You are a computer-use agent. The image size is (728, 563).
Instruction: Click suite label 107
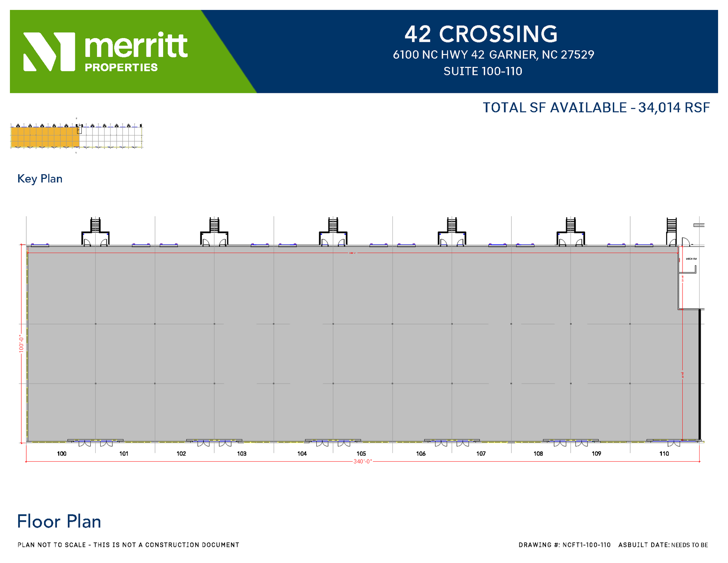click(x=481, y=453)
